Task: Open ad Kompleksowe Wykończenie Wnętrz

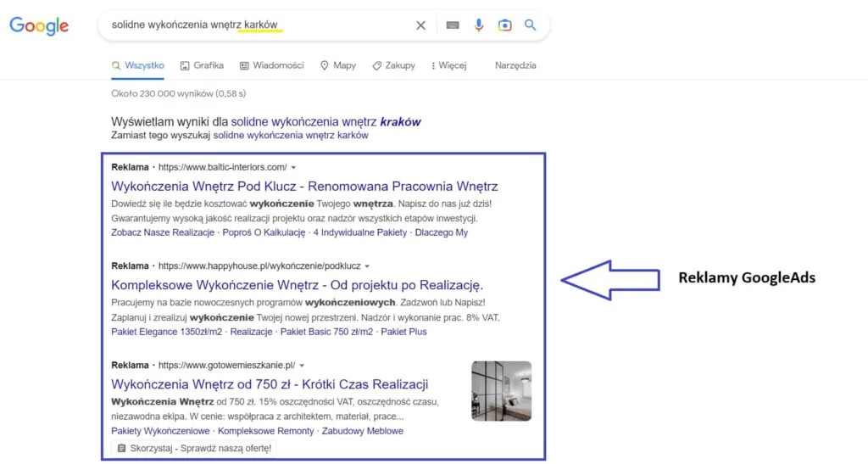Action: click(x=298, y=285)
